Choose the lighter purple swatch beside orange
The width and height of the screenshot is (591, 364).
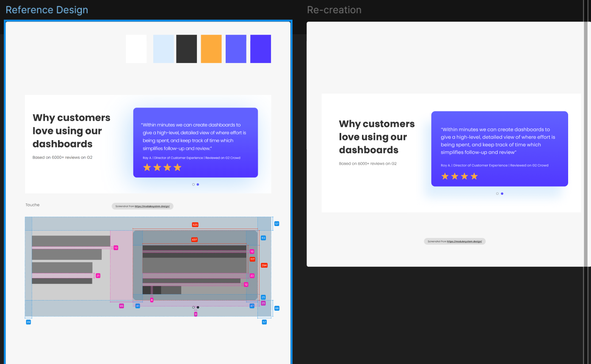[x=236, y=49]
